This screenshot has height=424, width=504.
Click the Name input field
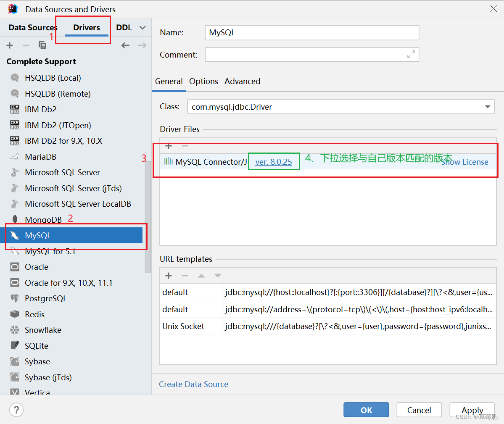[312, 33]
